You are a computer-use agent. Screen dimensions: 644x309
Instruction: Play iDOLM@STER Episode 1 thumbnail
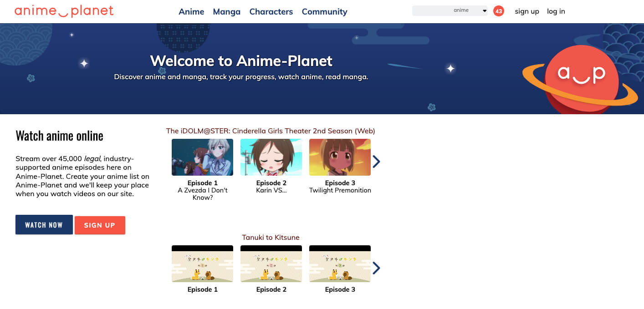coord(202,157)
